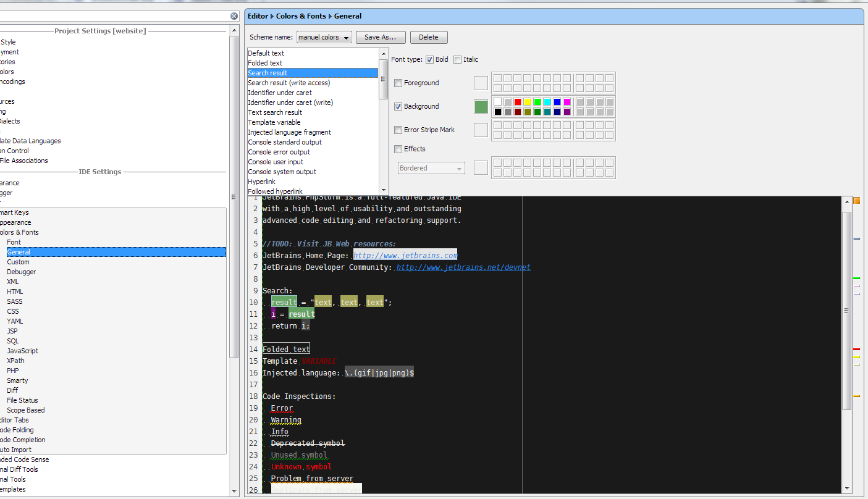The image size is (868, 499).
Task: Open the SASS colors settings page
Action: (x=15, y=301)
